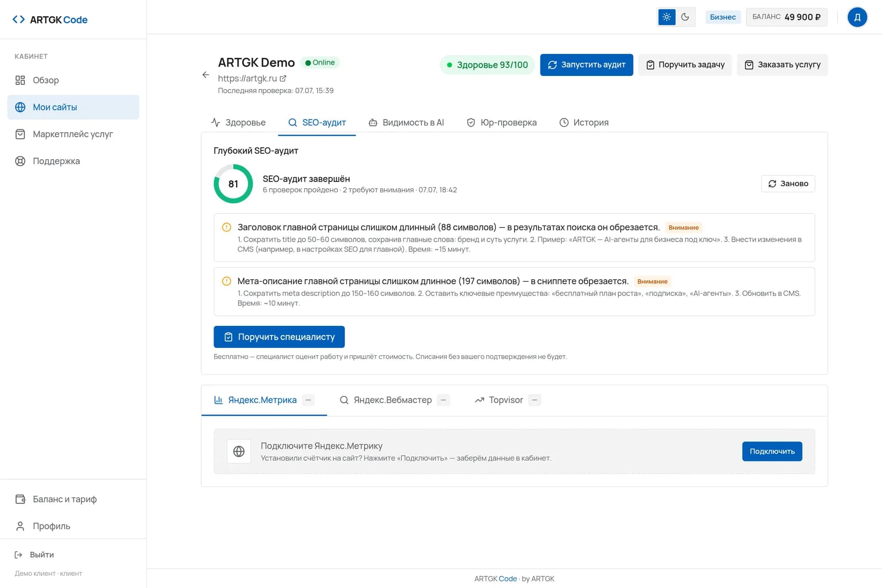Click the logout arrow icon

click(x=19, y=555)
